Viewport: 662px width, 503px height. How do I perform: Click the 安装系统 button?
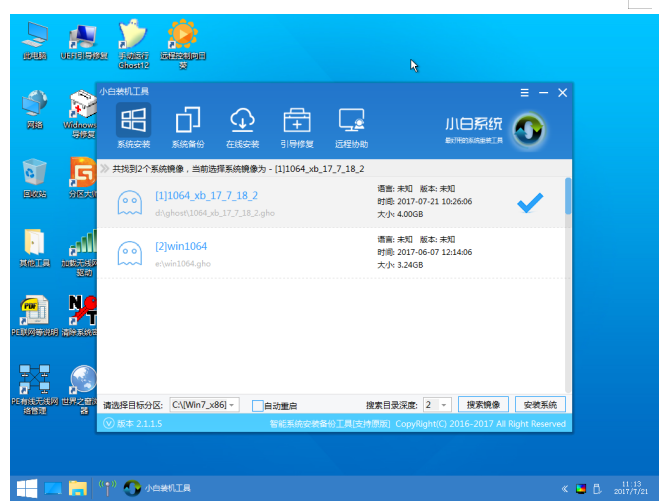(x=540, y=405)
